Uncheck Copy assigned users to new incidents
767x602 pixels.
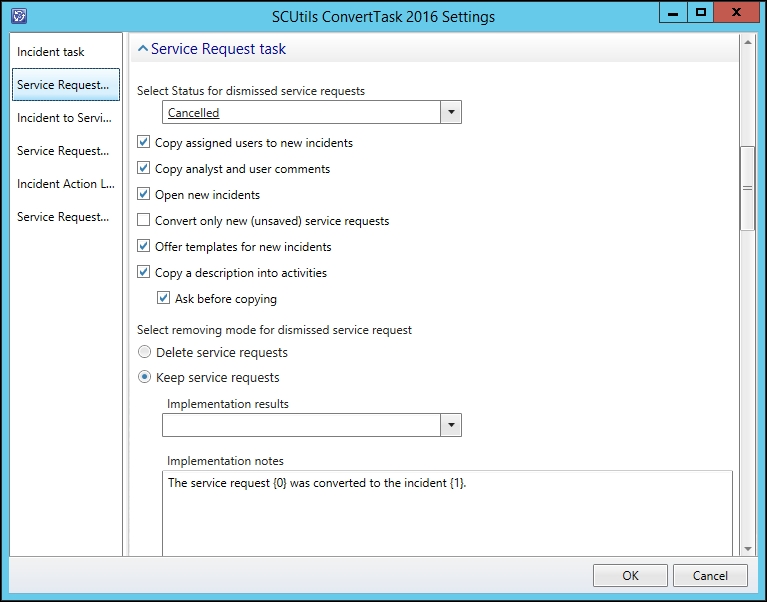pyautogui.click(x=143, y=142)
